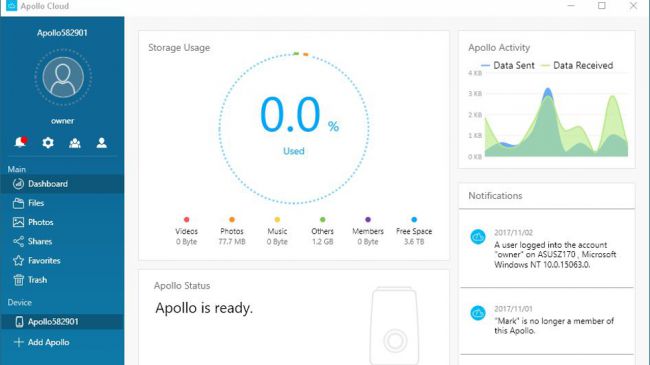This screenshot has width=650, height=365.
Task: Click the owner profile avatar
Action: (63, 77)
